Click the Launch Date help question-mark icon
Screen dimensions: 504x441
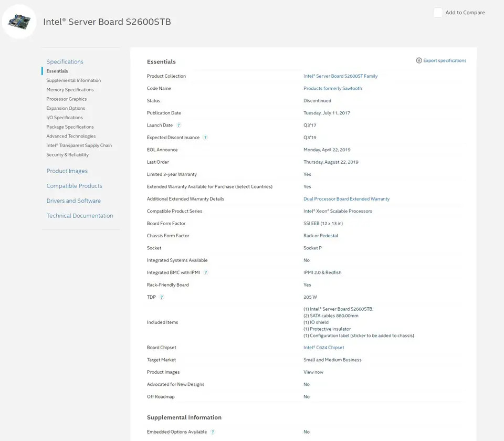(x=178, y=125)
